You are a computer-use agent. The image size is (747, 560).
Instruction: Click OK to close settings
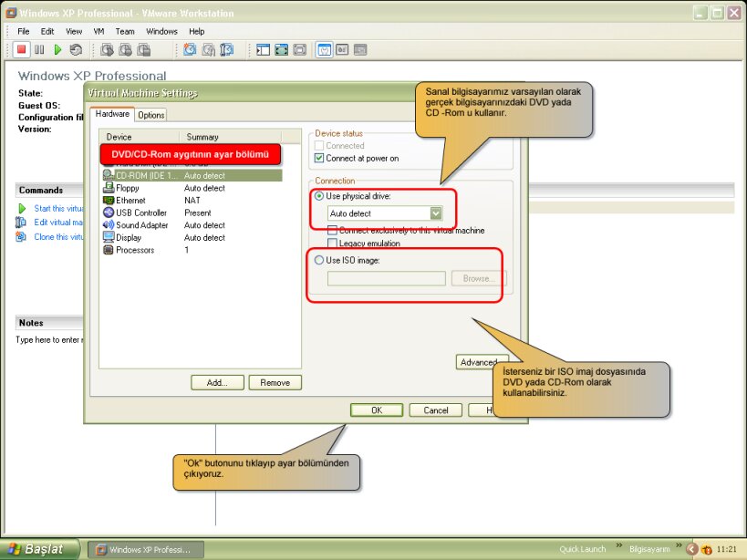point(377,410)
